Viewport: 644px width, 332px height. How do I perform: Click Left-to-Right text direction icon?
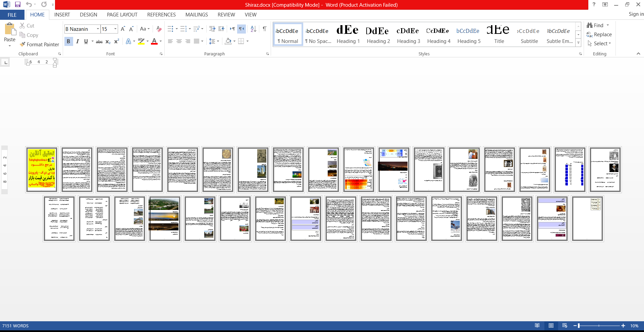click(x=232, y=29)
